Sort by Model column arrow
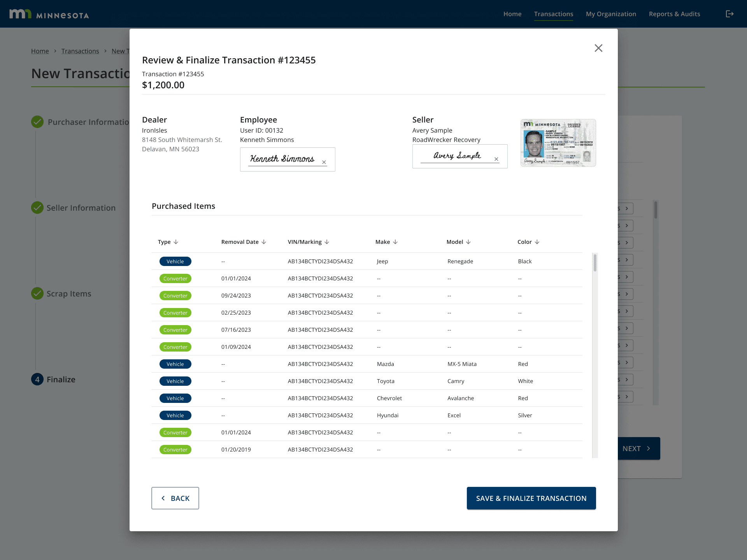 point(468,242)
